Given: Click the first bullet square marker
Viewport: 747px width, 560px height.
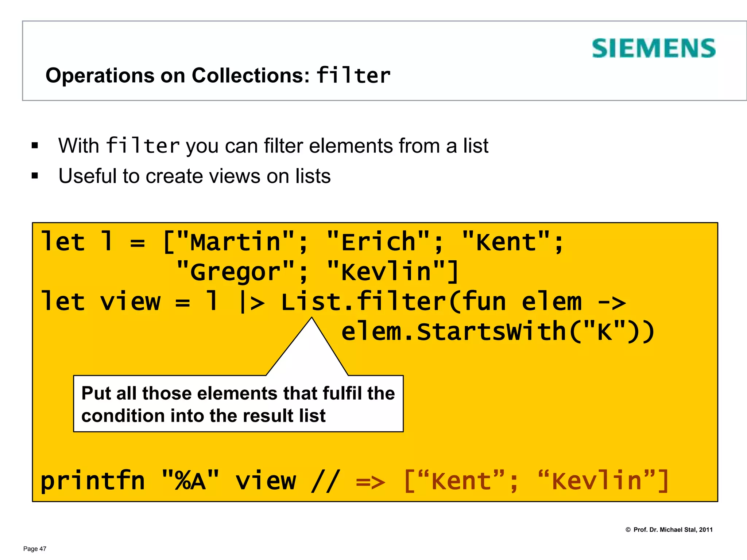Looking at the screenshot, I should pos(35,146).
